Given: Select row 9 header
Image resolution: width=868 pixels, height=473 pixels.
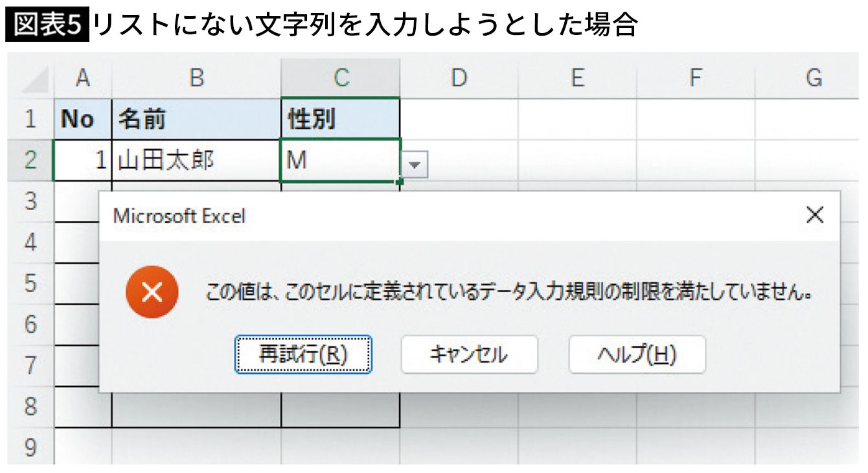Looking at the screenshot, I should pyautogui.click(x=30, y=447).
